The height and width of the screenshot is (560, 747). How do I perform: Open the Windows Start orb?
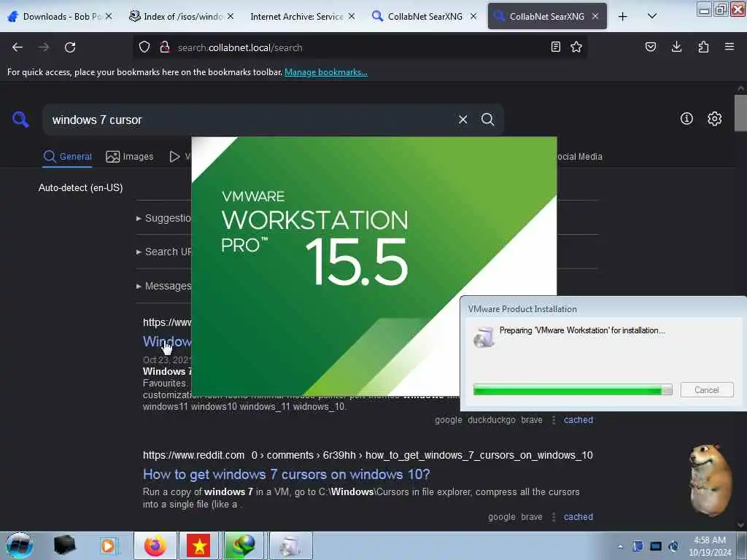(x=20, y=545)
